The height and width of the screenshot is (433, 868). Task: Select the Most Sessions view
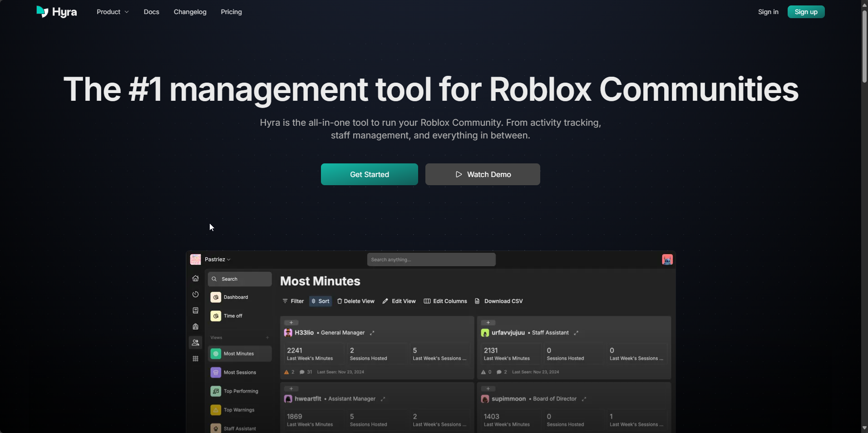tap(240, 373)
